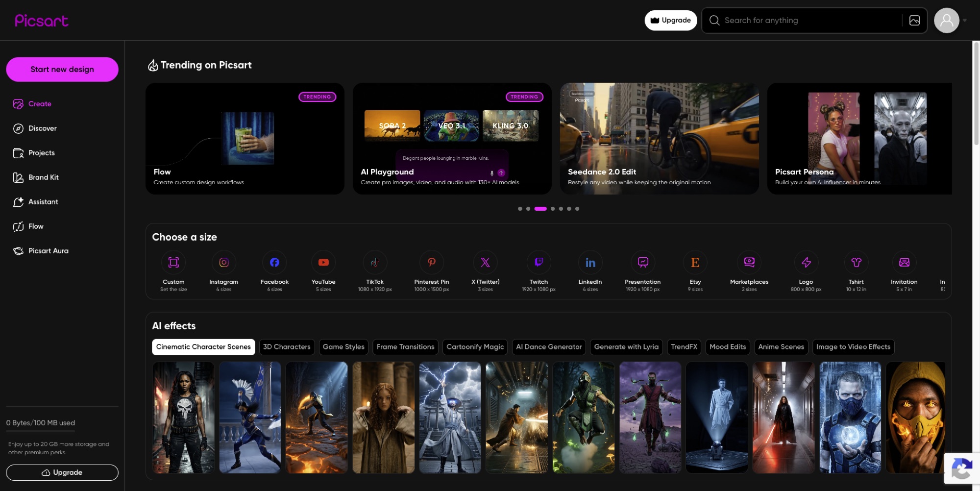Switch to the AI Dance Generator tab
Image resolution: width=980 pixels, height=491 pixels.
click(x=549, y=347)
